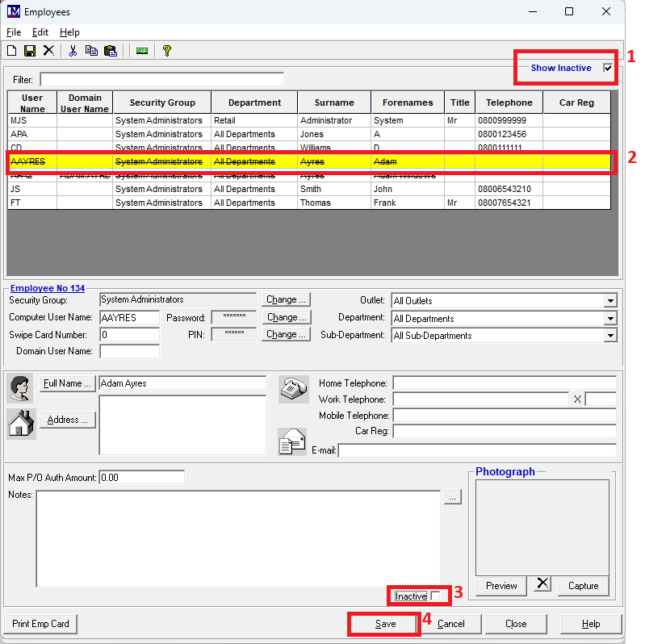Viewport: 645px width, 644px height.
Task: Click the photograph Preview button
Action: [501, 586]
